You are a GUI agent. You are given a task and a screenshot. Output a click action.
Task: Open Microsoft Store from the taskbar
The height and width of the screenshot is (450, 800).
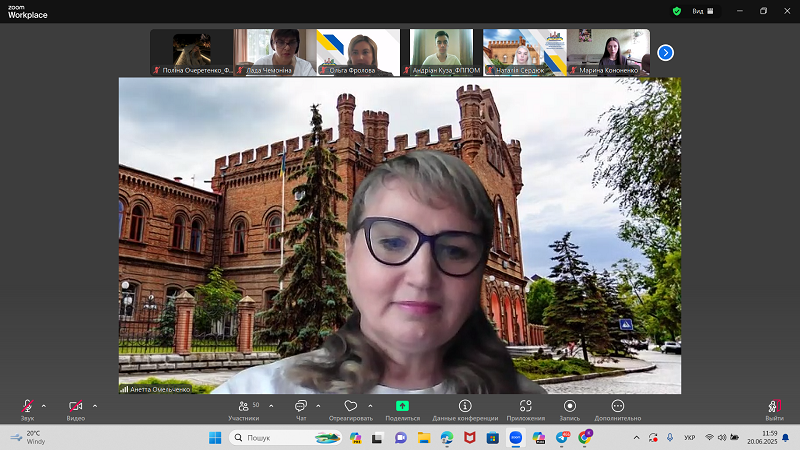[x=493, y=438]
